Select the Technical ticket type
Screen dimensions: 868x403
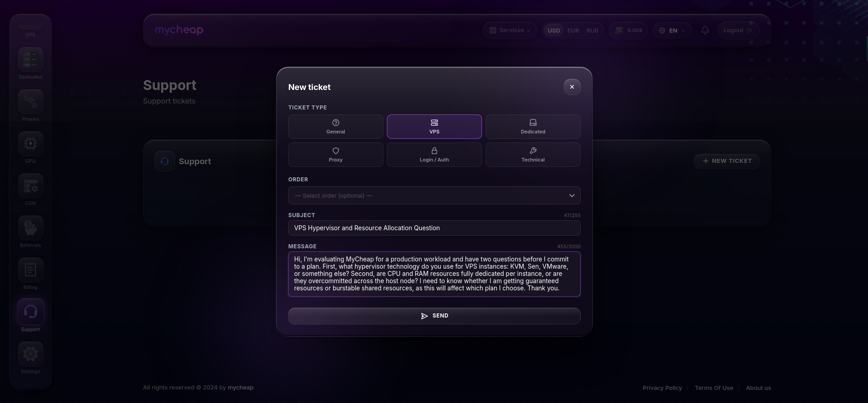pos(533,155)
